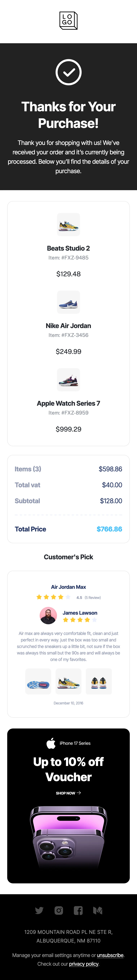Click the Air Jordan Max title
The width and height of the screenshot is (137, 980).
68,587
